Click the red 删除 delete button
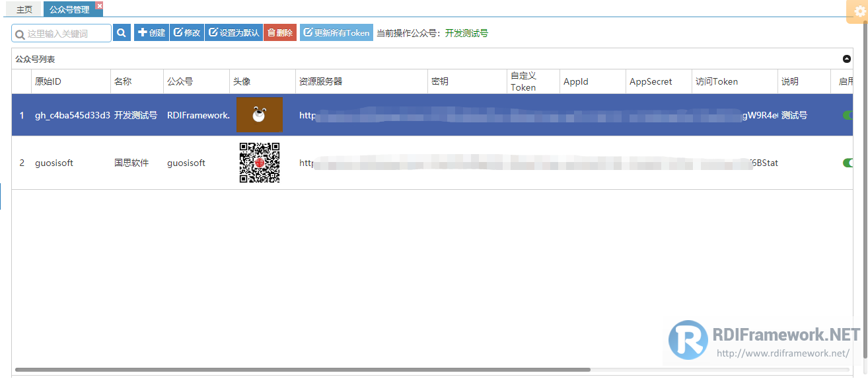Screen dimensions: 868x379 tap(280, 32)
